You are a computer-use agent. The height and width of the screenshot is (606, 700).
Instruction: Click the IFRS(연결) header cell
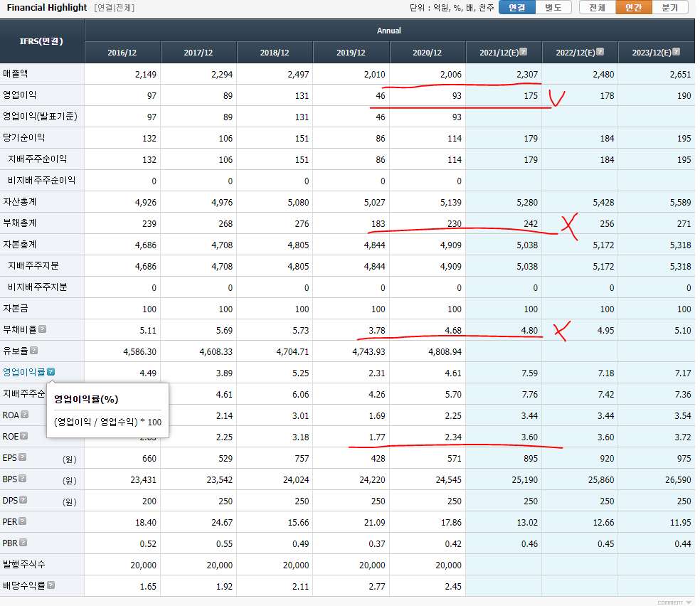click(42, 41)
